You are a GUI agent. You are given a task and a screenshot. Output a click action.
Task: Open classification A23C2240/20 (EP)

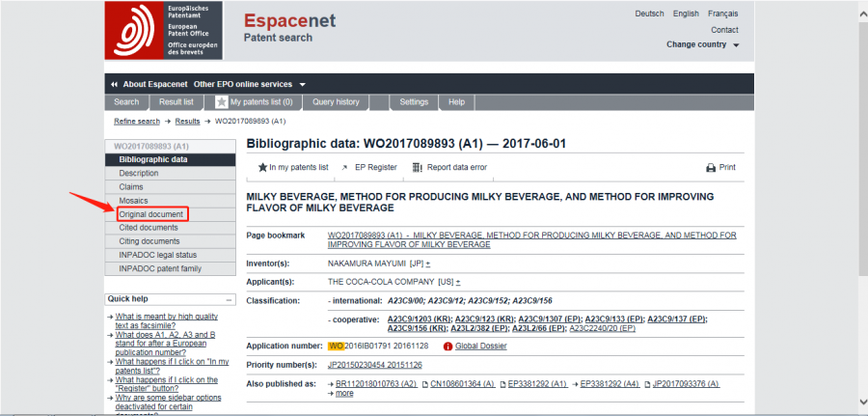point(602,328)
